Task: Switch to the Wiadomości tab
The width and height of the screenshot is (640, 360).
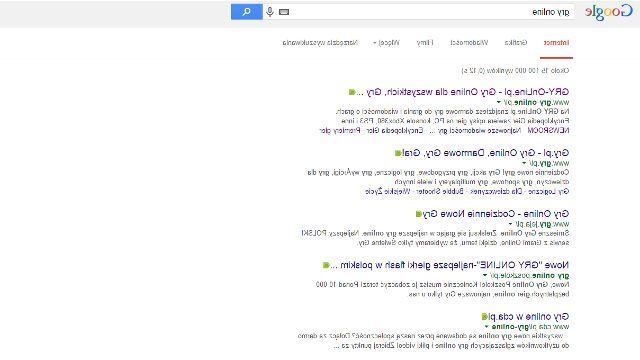Action: tap(469, 42)
